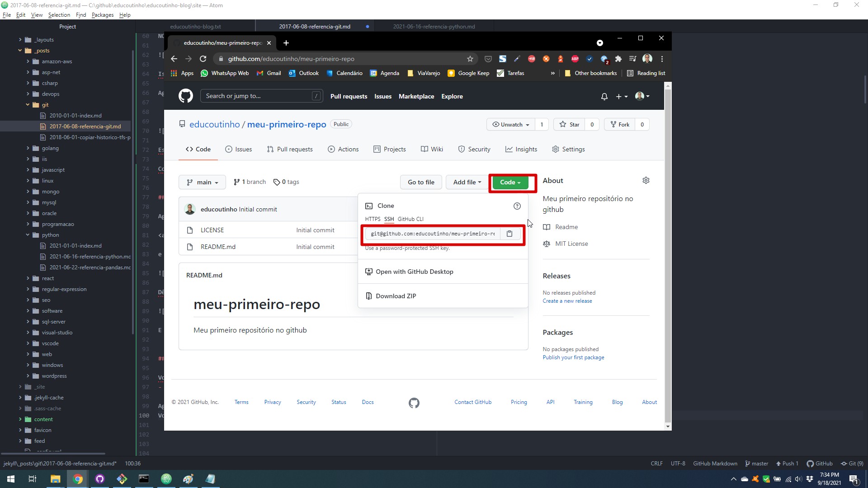Open the repository Settings tab
Viewport: 868px width, 488px height.
[x=568, y=150]
